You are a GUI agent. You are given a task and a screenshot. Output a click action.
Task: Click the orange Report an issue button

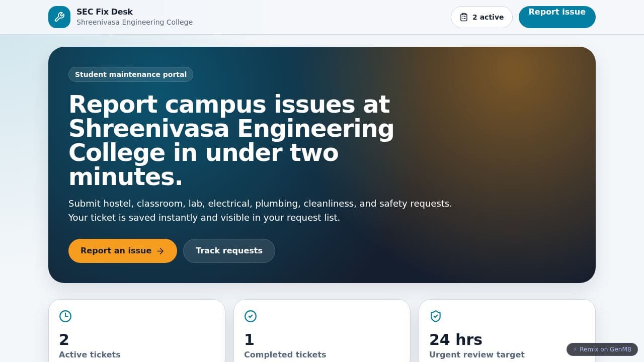point(123,251)
